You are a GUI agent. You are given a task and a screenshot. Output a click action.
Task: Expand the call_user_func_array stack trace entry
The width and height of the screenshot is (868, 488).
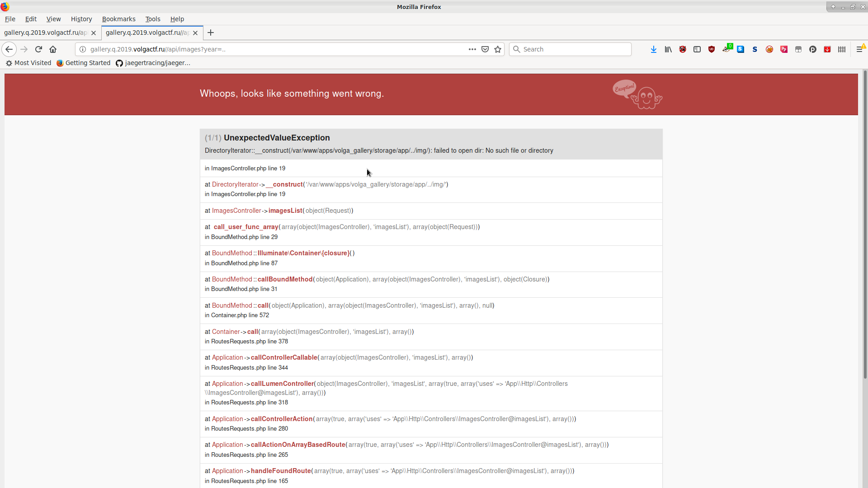click(x=245, y=227)
